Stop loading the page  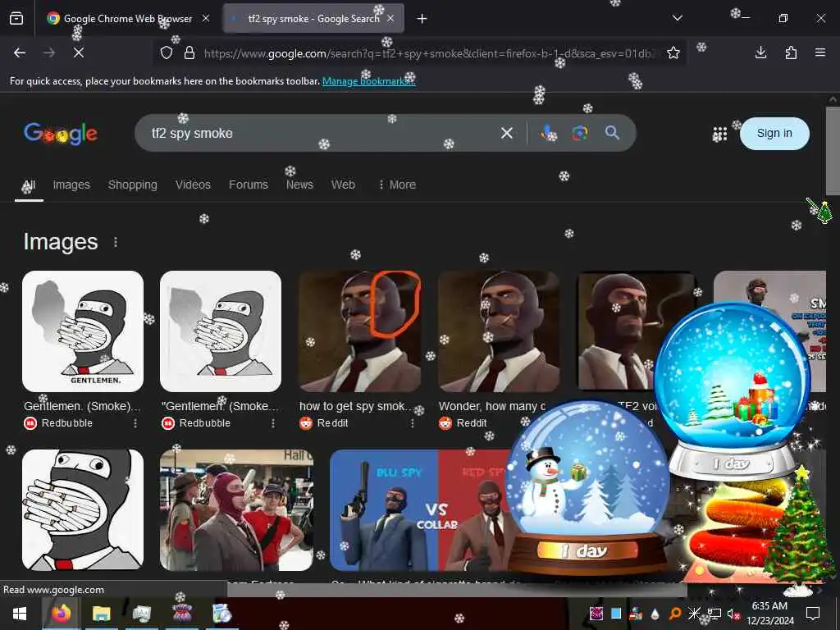(x=78, y=52)
